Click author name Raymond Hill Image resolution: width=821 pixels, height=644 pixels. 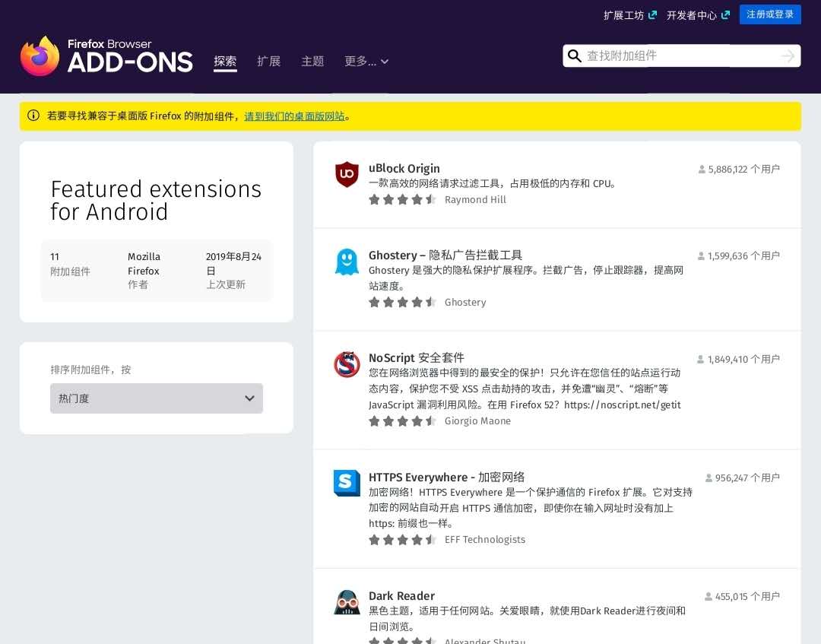(475, 199)
